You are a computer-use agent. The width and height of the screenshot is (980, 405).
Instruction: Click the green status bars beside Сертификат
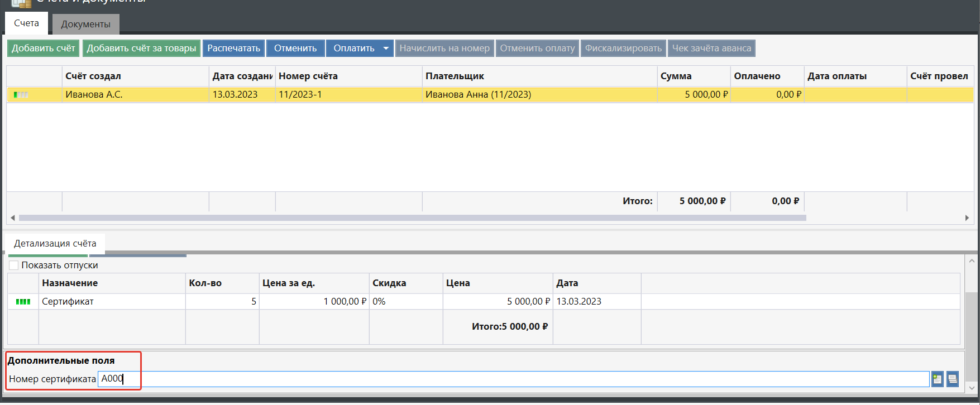[x=23, y=302]
